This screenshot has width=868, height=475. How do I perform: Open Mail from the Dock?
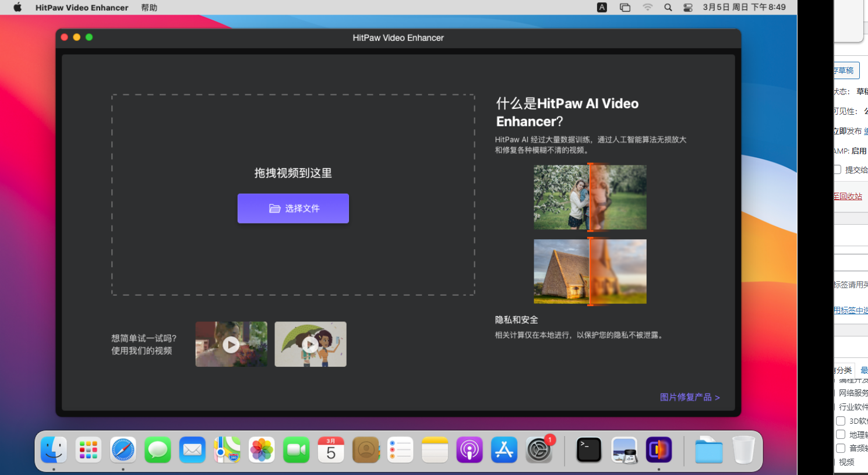tap(192, 450)
